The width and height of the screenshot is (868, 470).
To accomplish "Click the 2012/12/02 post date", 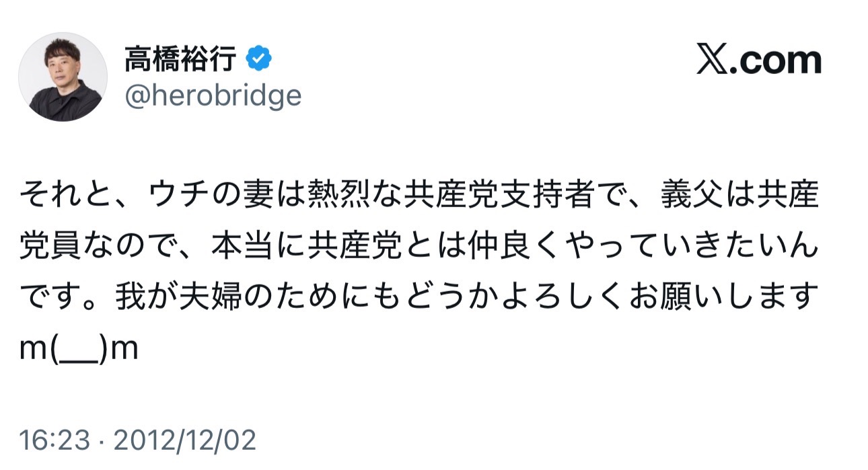I will pos(185,440).
